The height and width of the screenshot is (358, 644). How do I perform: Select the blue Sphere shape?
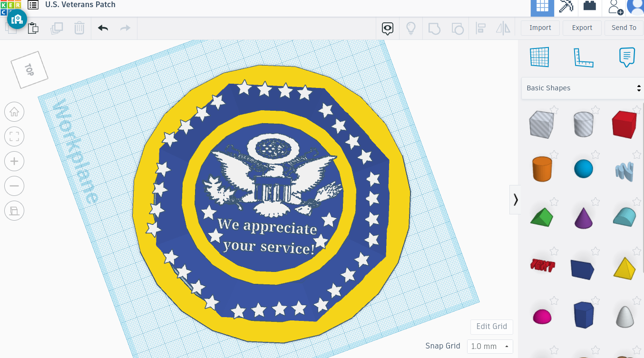pyautogui.click(x=584, y=169)
